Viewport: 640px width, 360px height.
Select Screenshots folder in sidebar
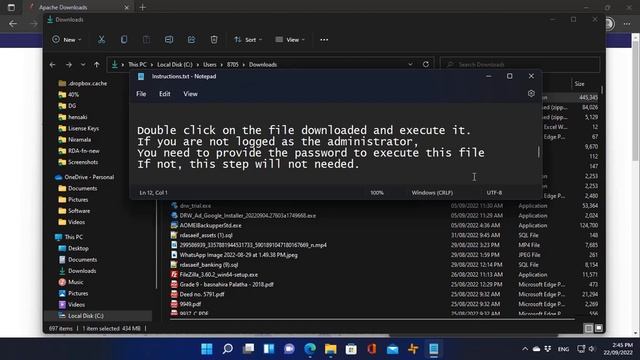[83, 162]
